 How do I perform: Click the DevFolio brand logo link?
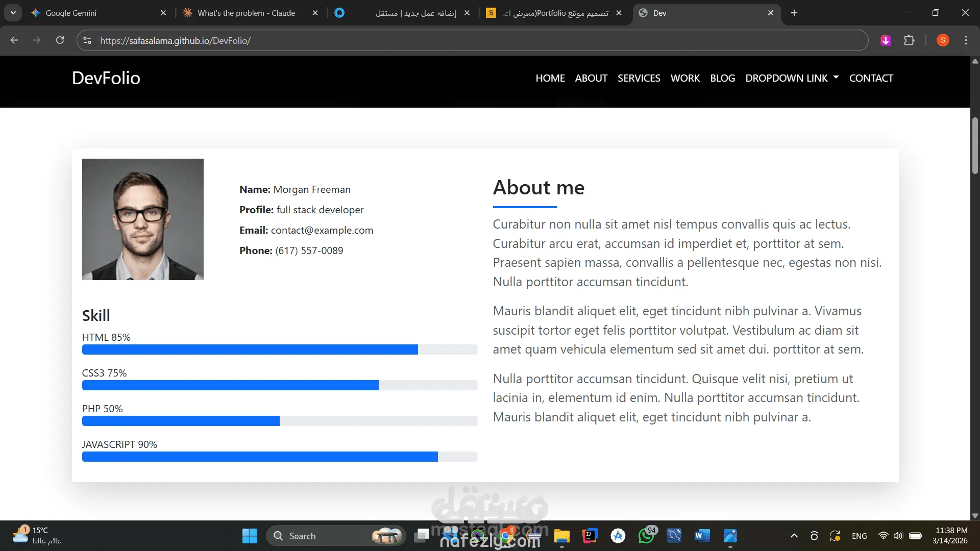pos(106,78)
